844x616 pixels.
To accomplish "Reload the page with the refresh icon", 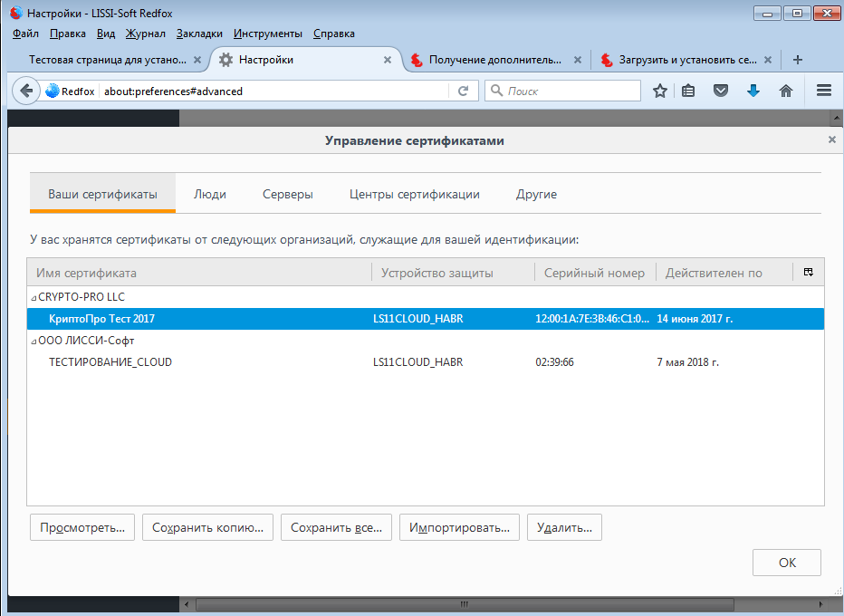I will [463, 91].
